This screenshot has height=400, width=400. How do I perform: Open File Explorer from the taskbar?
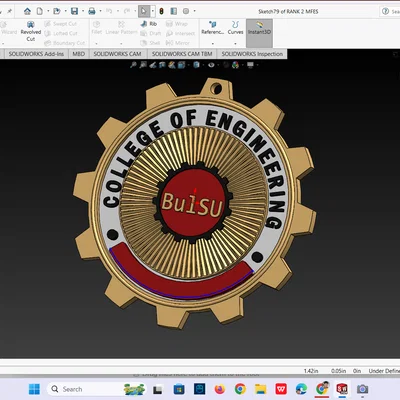point(261,389)
